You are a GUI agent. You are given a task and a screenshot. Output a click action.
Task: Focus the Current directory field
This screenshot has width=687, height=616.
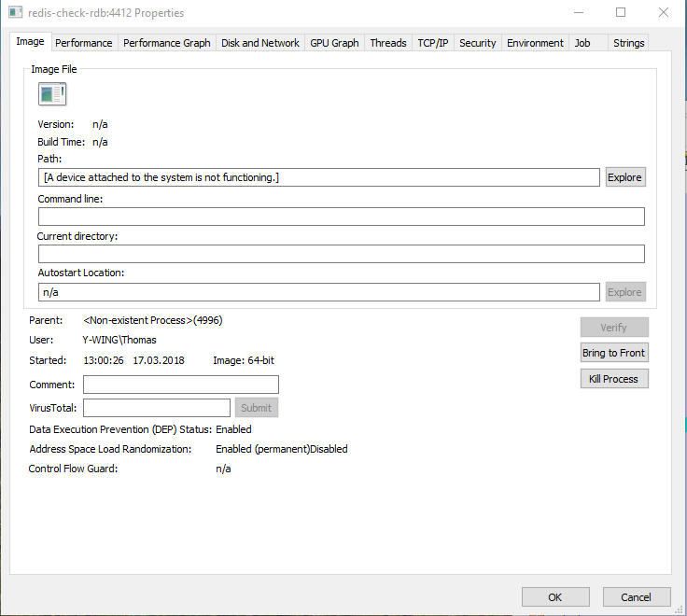342,254
